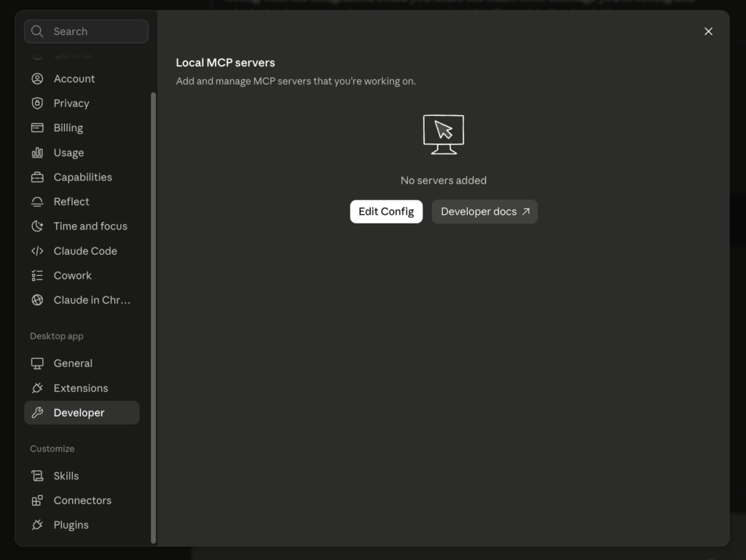
Task: Click the Usage bar chart icon
Action: pyautogui.click(x=37, y=153)
